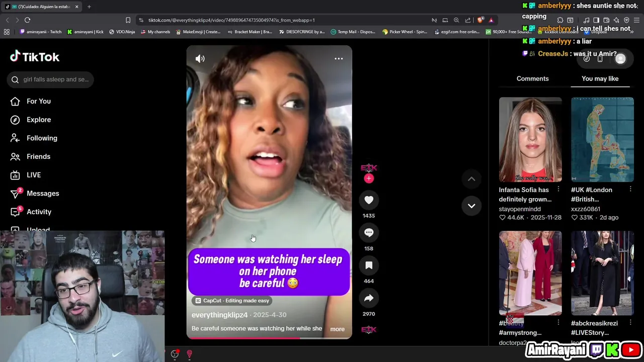This screenshot has width=644, height=362.
Task: Click the bookmark icon beside the address bar
Action: click(x=128, y=20)
